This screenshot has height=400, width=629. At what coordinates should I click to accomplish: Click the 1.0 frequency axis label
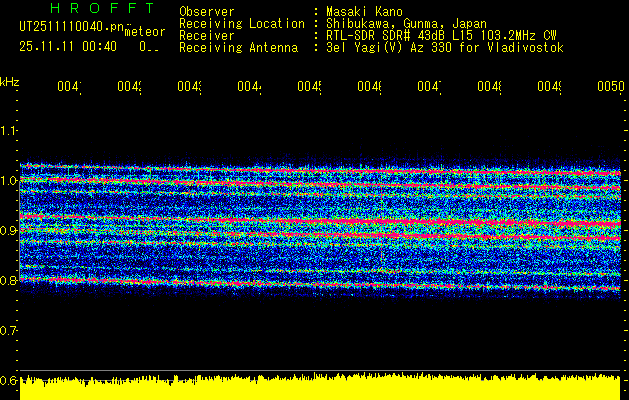8,181
